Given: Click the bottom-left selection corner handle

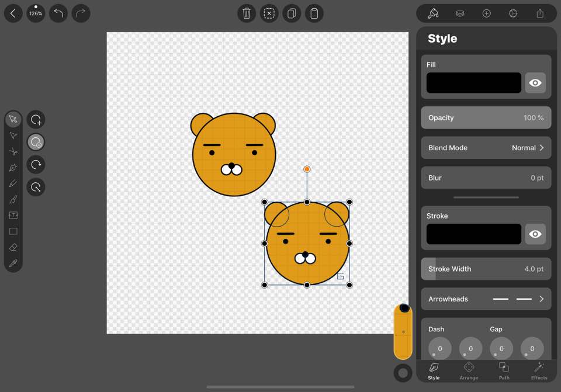Looking at the screenshot, I should pyautogui.click(x=264, y=285).
